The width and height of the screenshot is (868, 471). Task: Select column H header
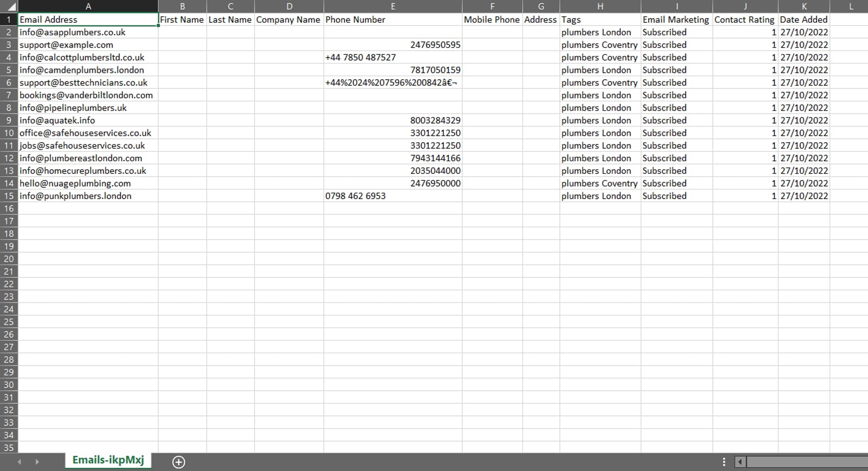(600, 7)
